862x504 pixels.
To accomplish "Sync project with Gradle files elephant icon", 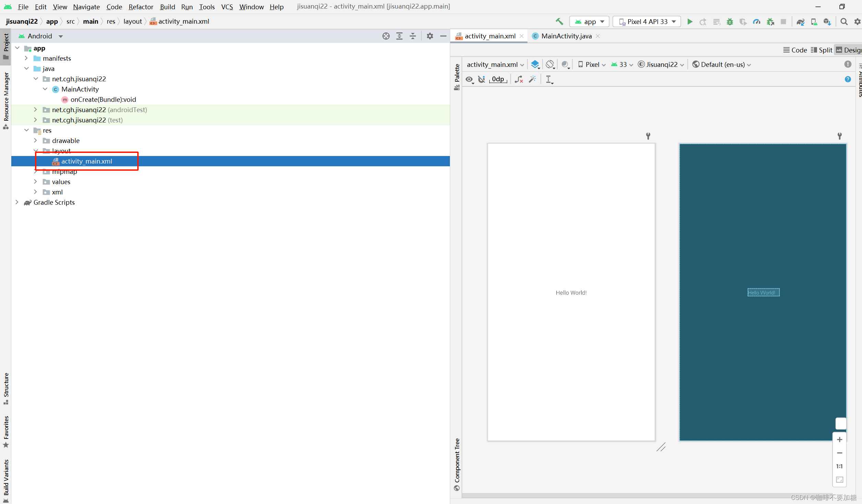I will 801,22.
